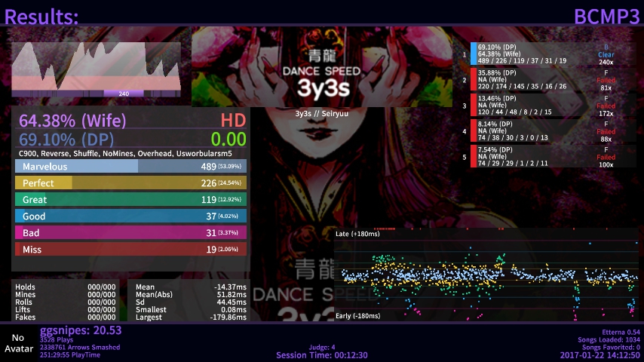Click the Failed grade with 172x combo

click(606, 106)
